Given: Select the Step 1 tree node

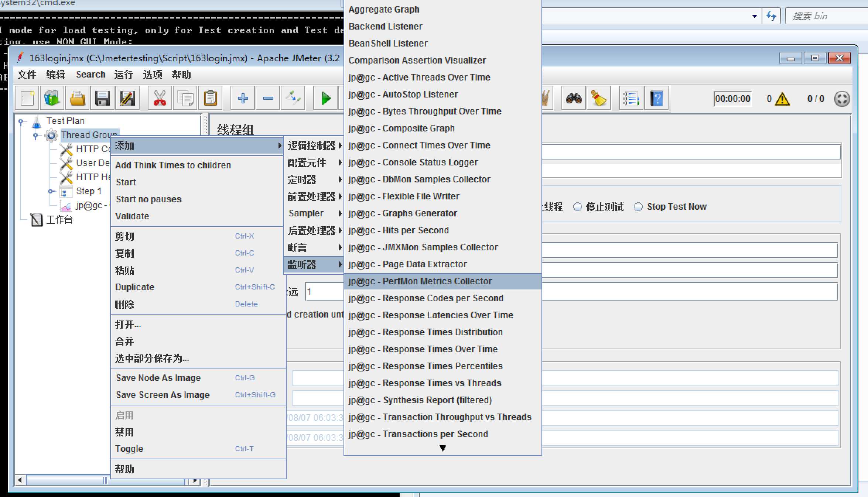Looking at the screenshot, I should click(x=88, y=191).
